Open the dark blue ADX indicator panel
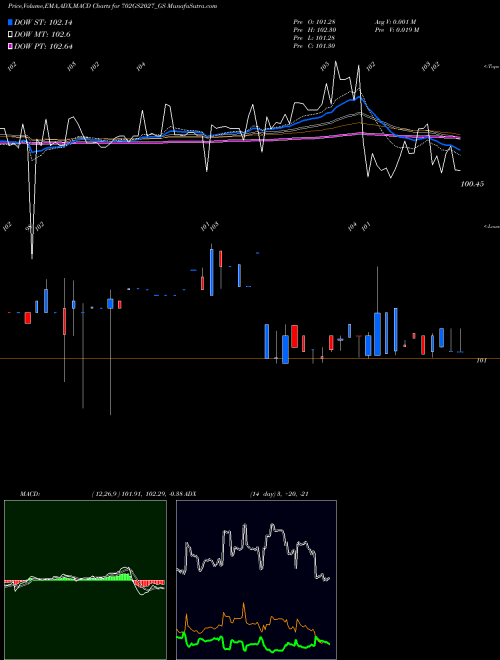 (x=256, y=580)
